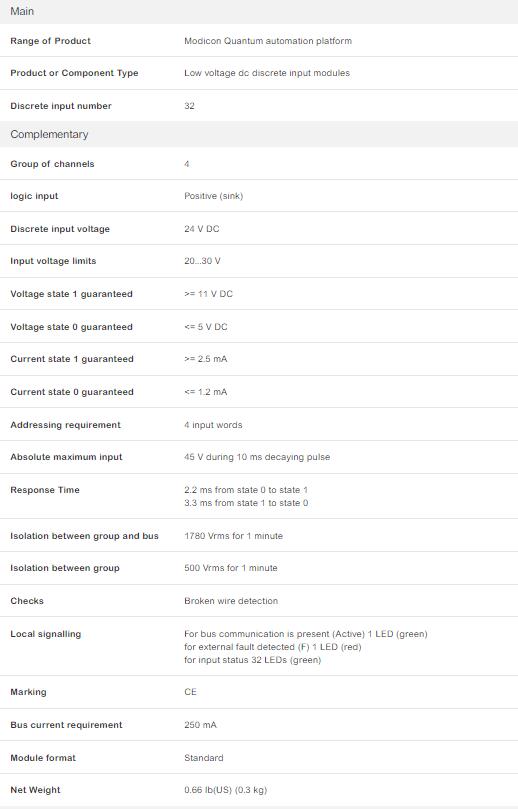Select the Bus current requirement row
Viewport: 518px width, 809px height.
tap(259, 725)
